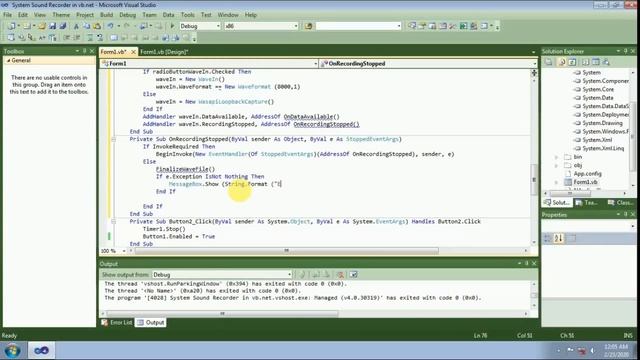
Task: Switch to the Error List tab
Action: coord(117,322)
